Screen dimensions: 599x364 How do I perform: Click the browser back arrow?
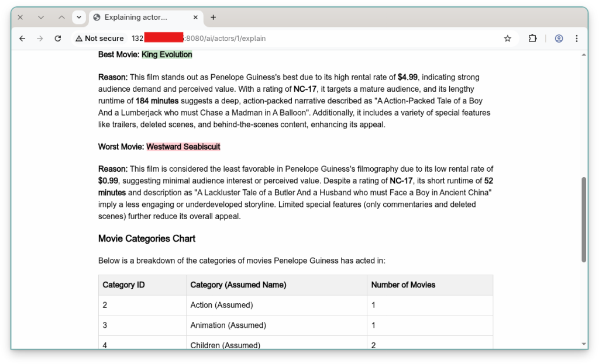click(22, 39)
